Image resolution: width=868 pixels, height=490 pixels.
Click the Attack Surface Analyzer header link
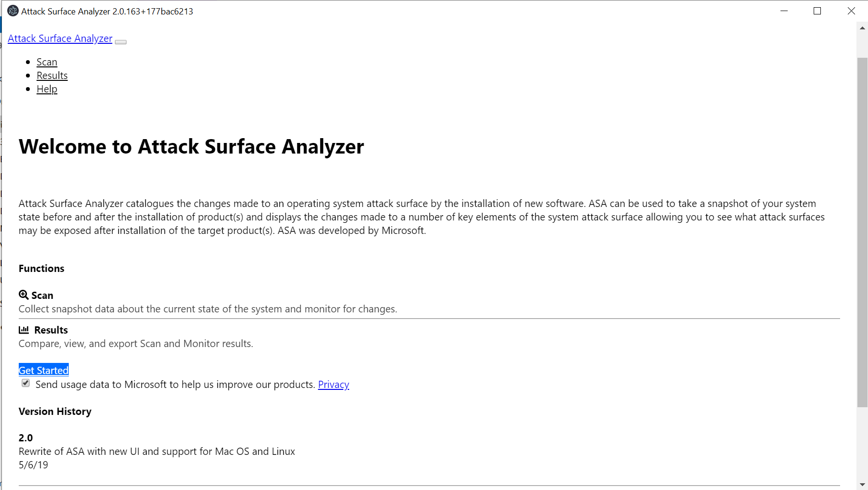(60, 39)
